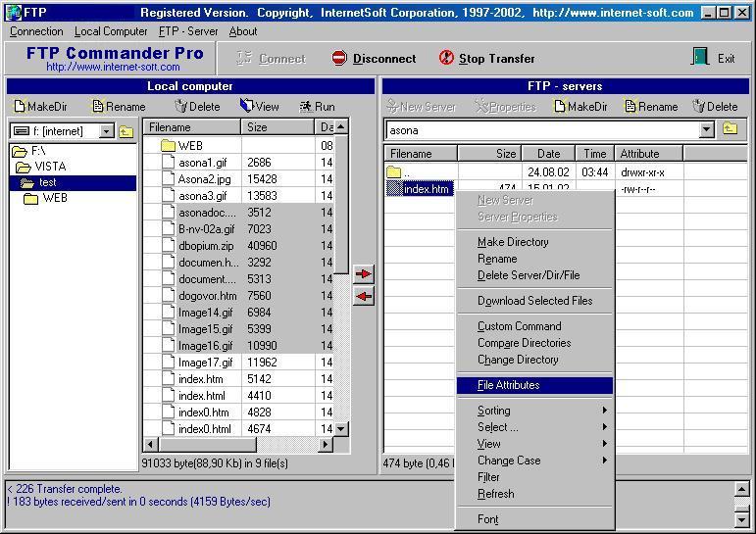Screen dimensions: 756x534
Task: Click the local Run button
Action: pyautogui.click(x=317, y=107)
